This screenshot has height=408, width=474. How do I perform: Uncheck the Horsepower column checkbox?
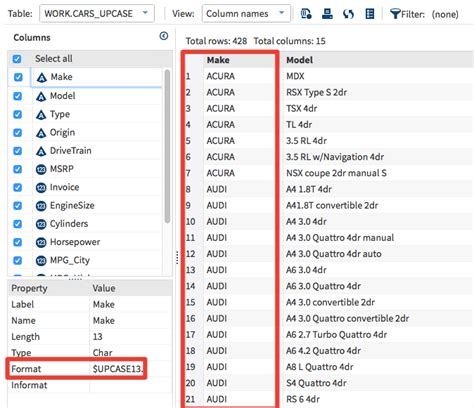[x=17, y=242]
